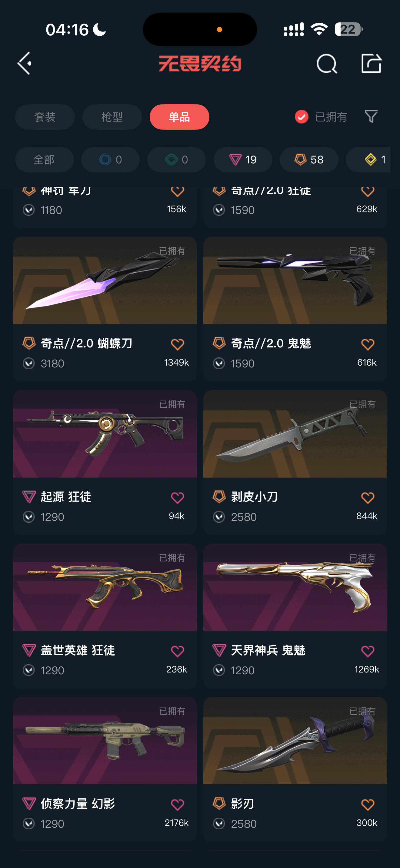Image resolution: width=400 pixels, height=868 pixels.
Task: Favorite the 侦察力量 幻影 heart icon
Action: tap(177, 805)
